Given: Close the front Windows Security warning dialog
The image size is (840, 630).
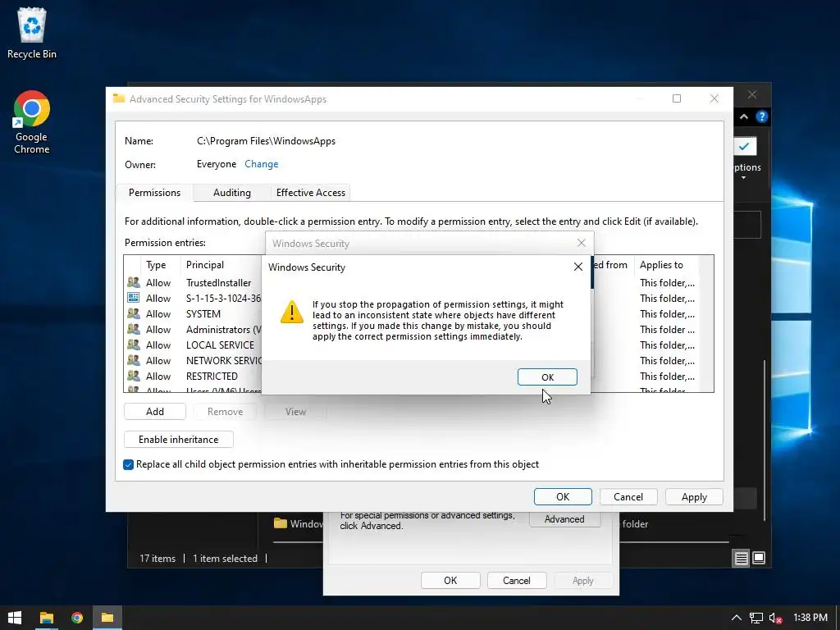Looking at the screenshot, I should pyautogui.click(x=578, y=267).
